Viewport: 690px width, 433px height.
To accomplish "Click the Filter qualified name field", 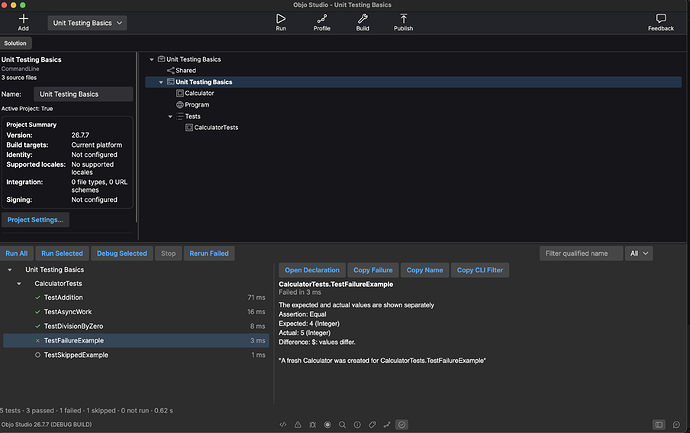I will [581, 253].
